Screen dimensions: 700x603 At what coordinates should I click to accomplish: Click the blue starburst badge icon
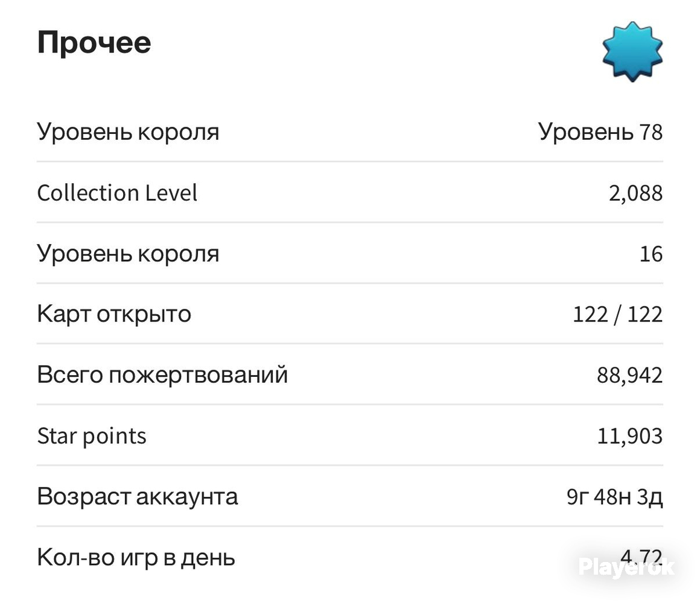coord(632,51)
